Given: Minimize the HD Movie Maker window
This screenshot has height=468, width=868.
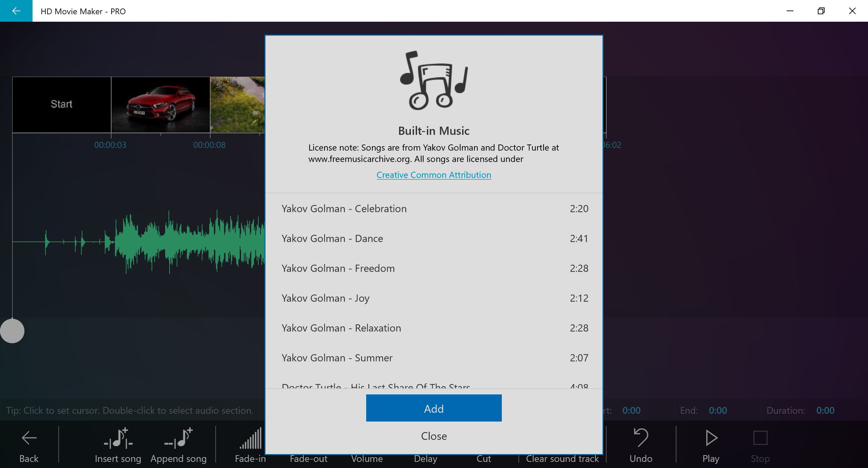Looking at the screenshot, I should (790, 11).
